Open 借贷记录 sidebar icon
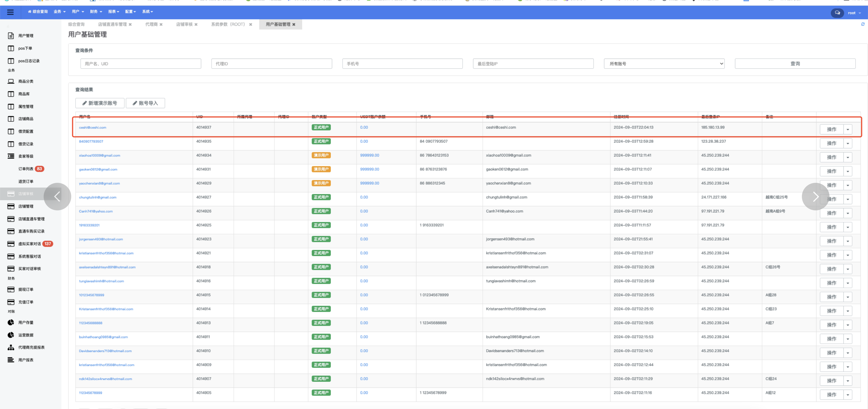This screenshot has width=868, height=409. point(11,144)
